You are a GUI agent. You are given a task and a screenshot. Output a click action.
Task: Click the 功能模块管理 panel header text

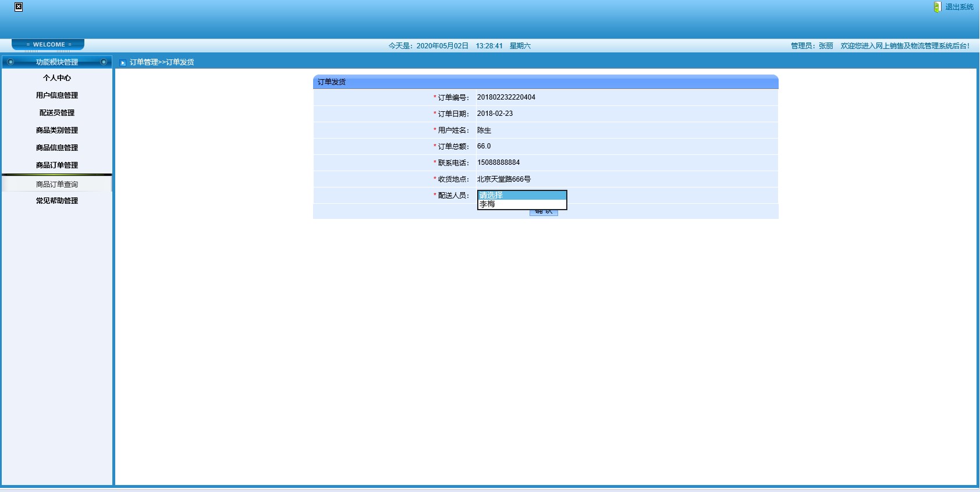pos(57,62)
